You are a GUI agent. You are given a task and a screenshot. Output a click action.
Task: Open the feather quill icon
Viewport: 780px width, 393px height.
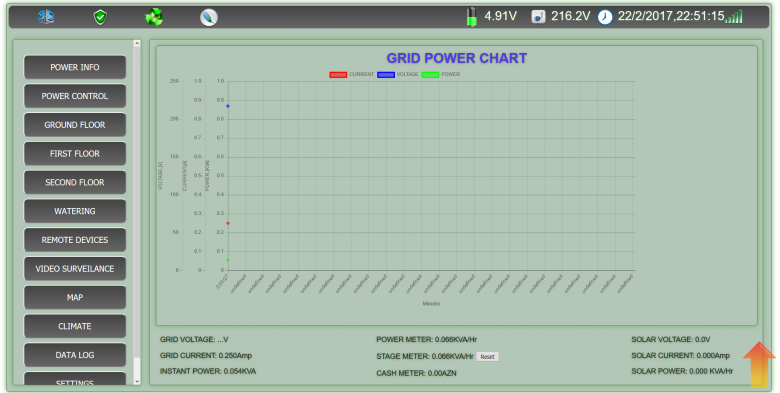tap(209, 17)
